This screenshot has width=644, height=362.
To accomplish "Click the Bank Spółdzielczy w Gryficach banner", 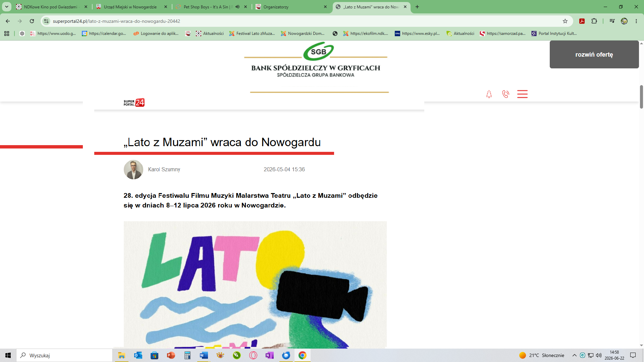I will tap(316, 67).
